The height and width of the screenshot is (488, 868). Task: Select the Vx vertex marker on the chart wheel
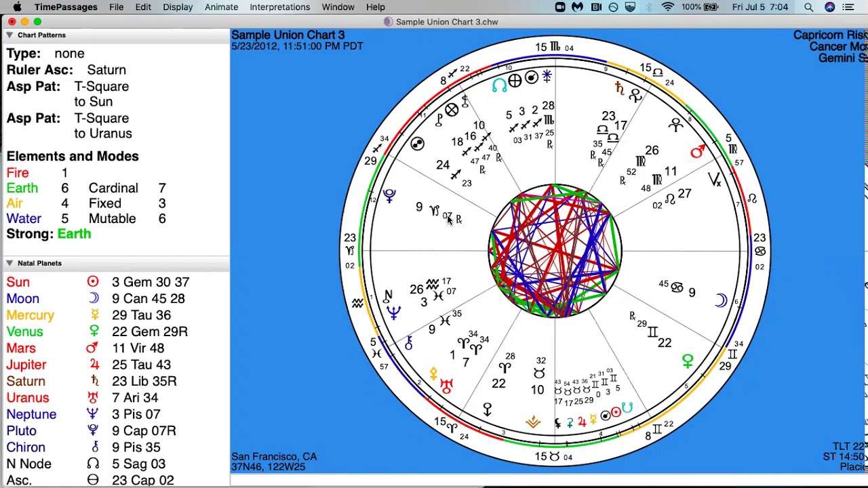715,180
